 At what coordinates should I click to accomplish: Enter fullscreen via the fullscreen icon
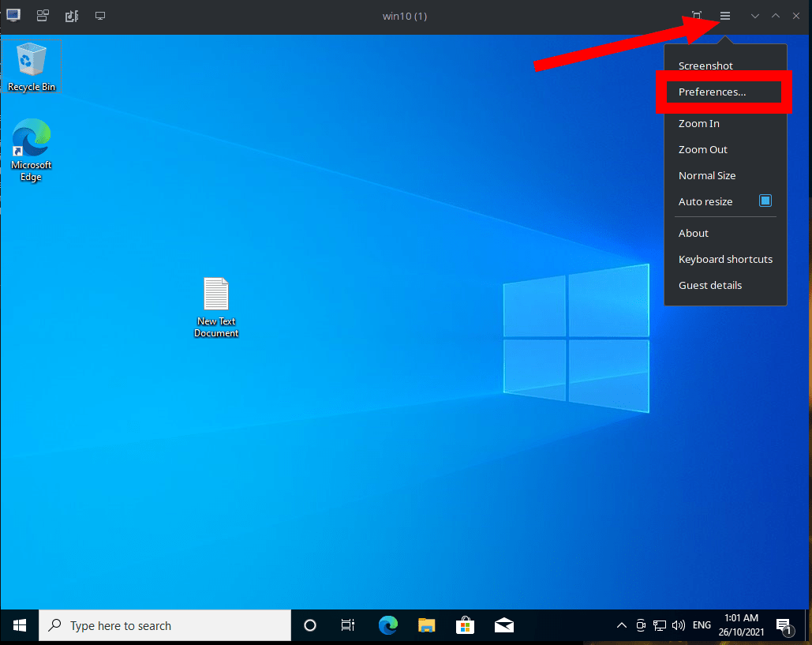tap(695, 16)
